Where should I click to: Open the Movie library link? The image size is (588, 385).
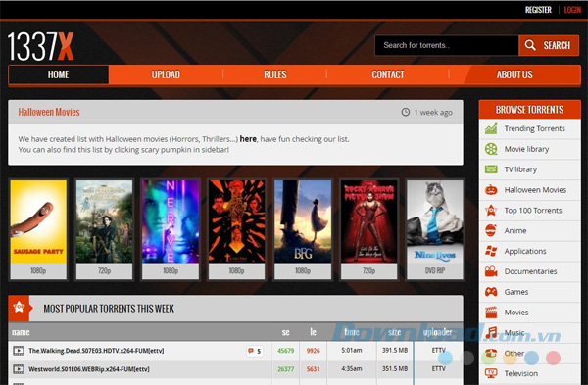pyautogui.click(x=526, y=149)
